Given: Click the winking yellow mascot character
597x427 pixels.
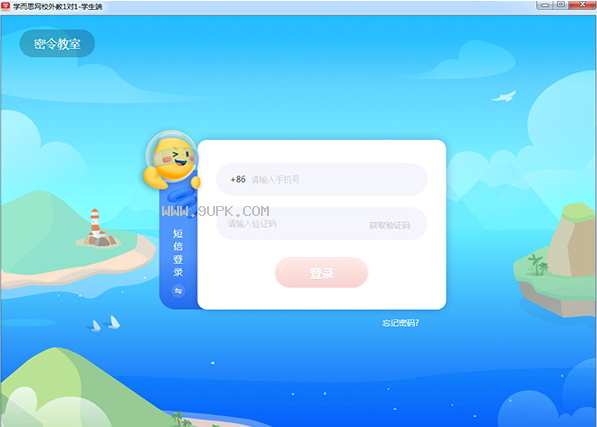Looking at the screenshot, I should [x=172, y=160].
